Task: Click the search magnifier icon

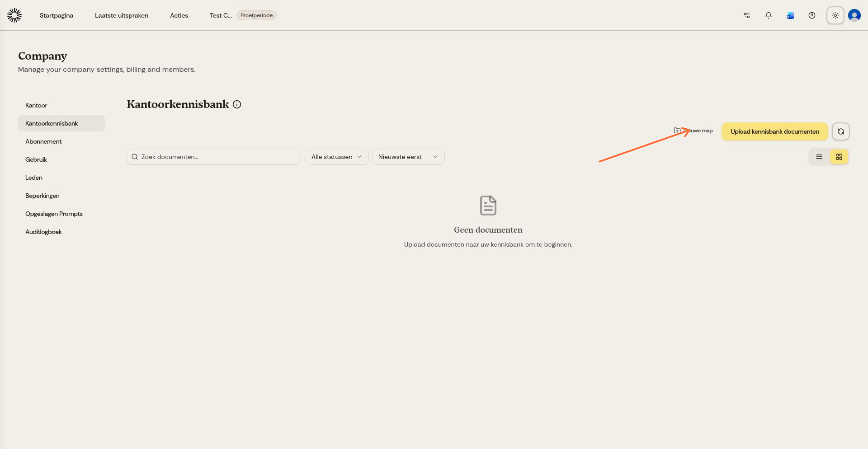Action: point(135,157)
